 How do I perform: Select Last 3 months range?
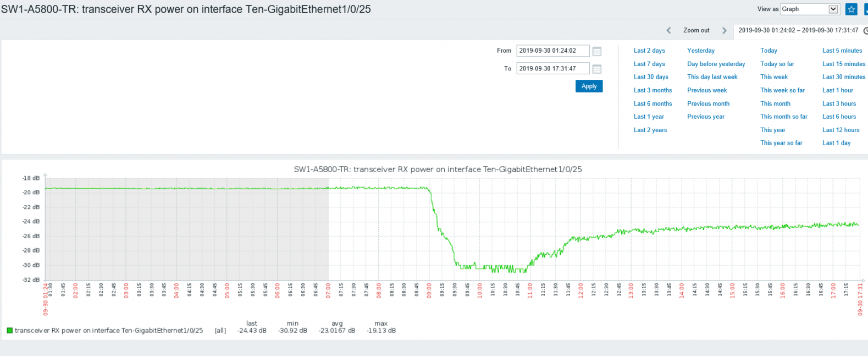click(x=653, y=90)
